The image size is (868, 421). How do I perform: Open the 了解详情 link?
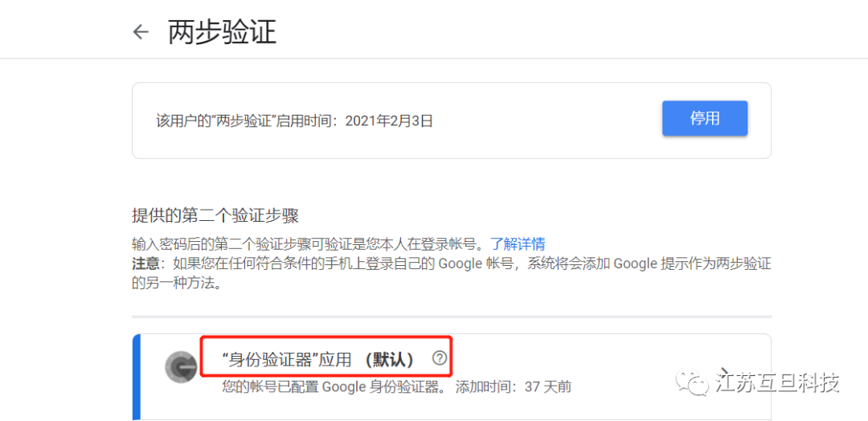[518, 243]
